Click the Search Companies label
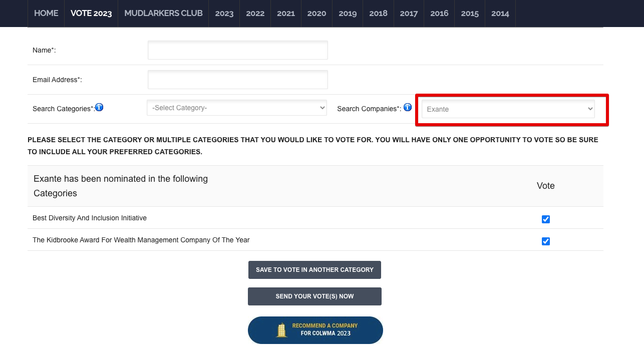The height and width of the screenshot is (347, 644). 369,109
